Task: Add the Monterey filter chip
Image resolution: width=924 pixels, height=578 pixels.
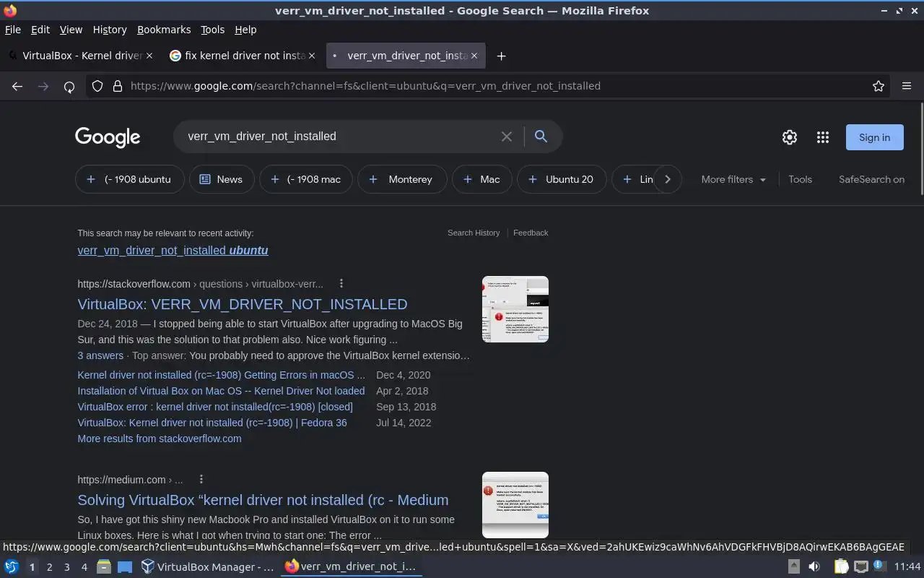Action: (402, 179)
